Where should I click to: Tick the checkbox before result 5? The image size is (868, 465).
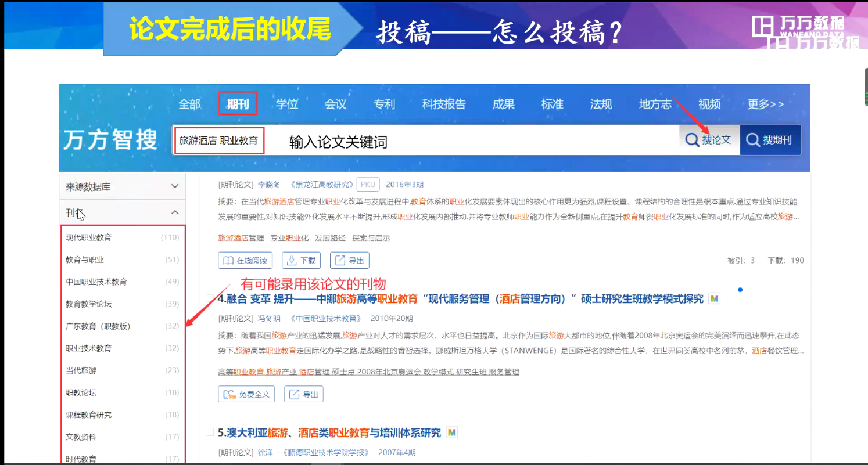210,432
